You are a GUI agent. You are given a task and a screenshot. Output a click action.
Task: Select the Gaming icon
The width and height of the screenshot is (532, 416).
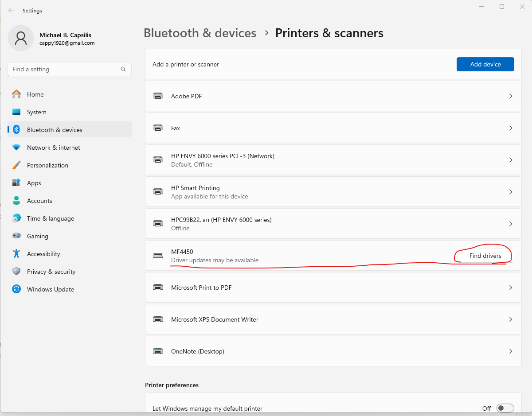(x=16, y=236)
